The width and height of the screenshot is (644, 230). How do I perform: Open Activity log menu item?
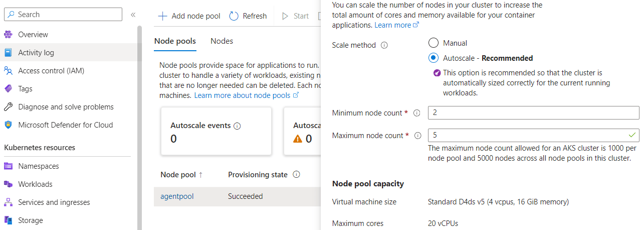[36, 53]
